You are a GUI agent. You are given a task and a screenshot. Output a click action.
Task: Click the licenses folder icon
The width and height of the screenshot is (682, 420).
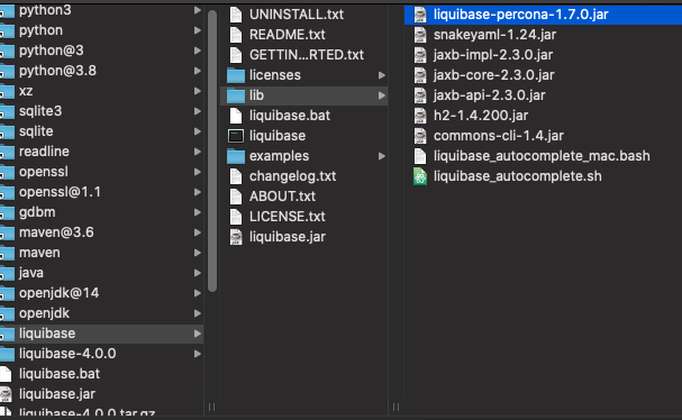tap(236, 75)
